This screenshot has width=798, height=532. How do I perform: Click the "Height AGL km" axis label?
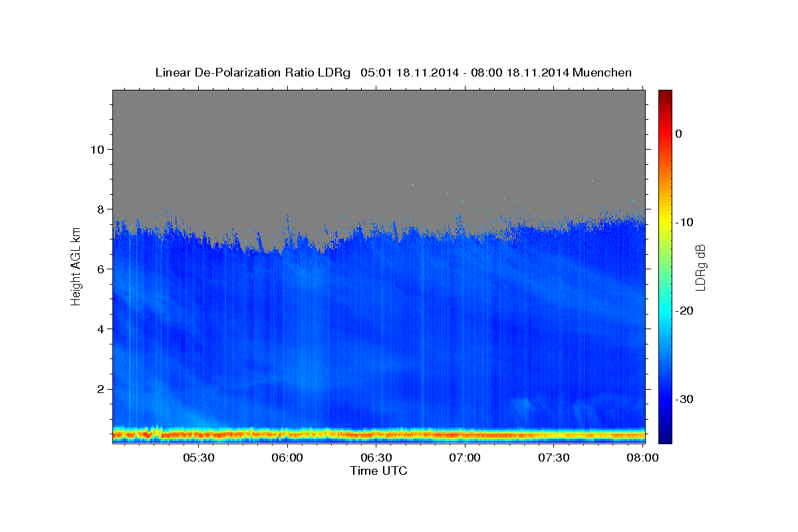76,267
